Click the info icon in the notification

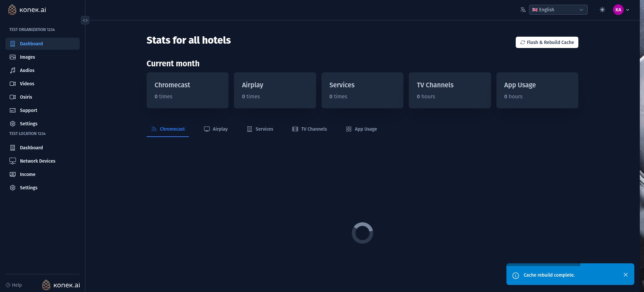point(516,275)
